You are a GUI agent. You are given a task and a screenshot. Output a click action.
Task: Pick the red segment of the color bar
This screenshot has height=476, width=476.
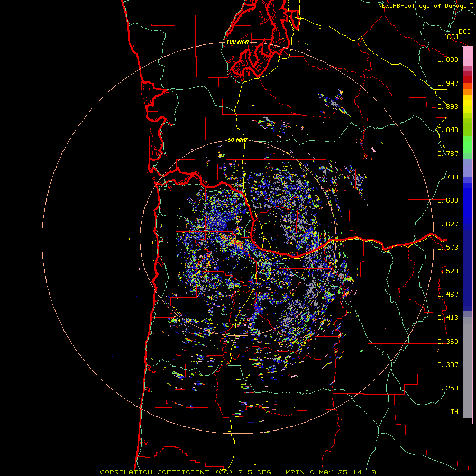point(467,79)
